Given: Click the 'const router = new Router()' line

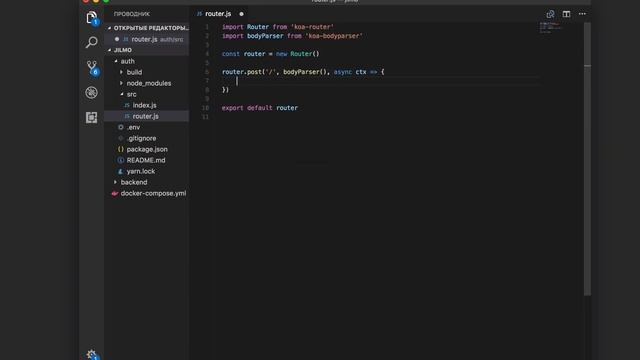Looking at the screenshot, I should [270, 54].
